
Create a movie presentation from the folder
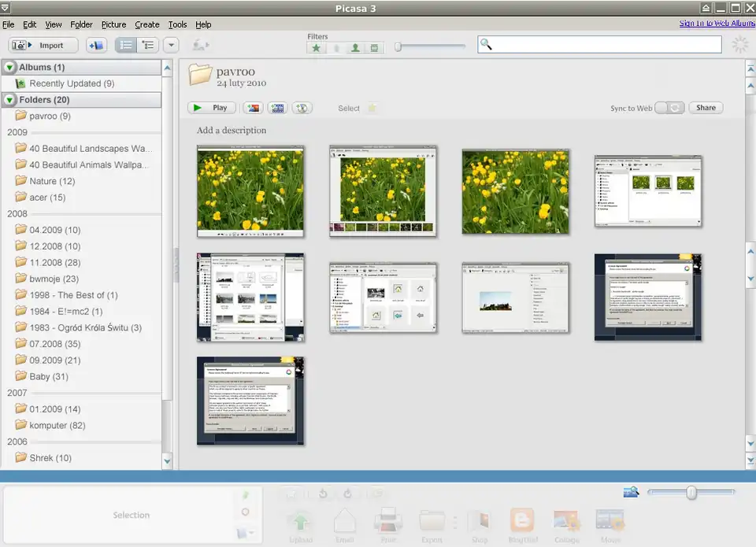tap(277, 108)
